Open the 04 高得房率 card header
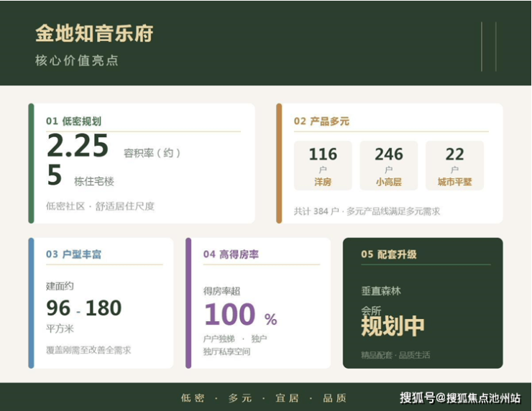Screen dimensions: 532x411 231,254
